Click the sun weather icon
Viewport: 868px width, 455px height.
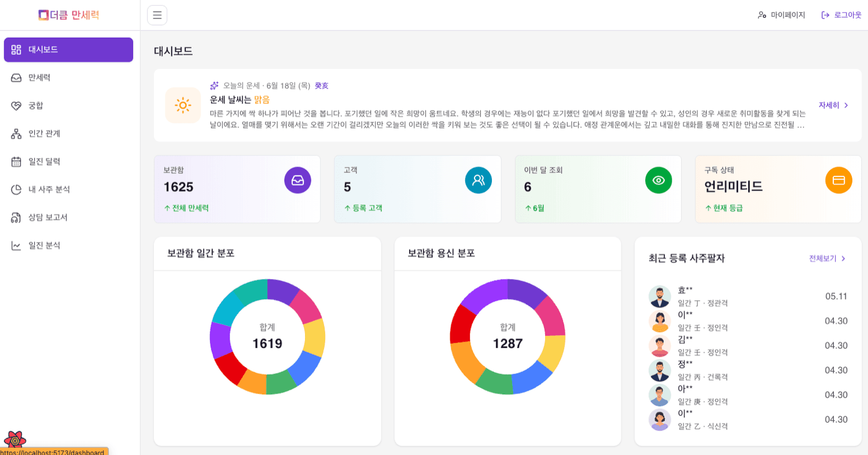[183, 105]
